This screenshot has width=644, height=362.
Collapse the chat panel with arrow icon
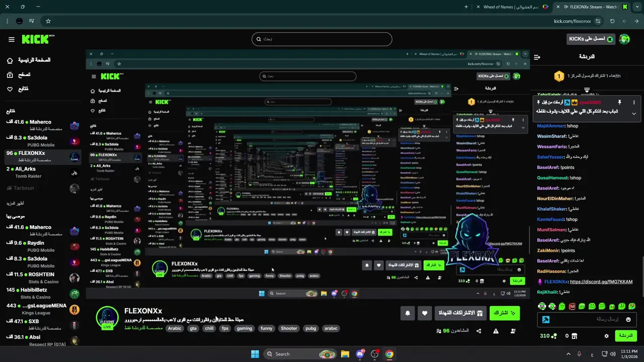tap(537, 57)
